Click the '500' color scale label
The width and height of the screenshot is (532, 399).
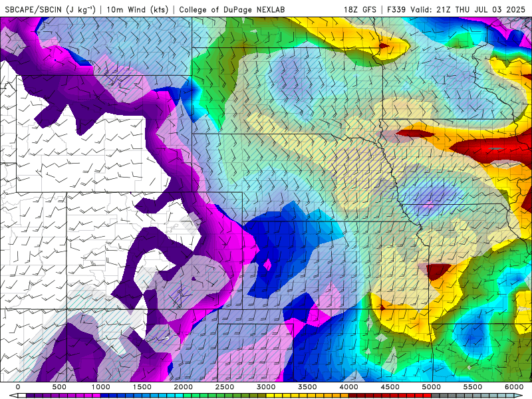click(x=59, y=387)
